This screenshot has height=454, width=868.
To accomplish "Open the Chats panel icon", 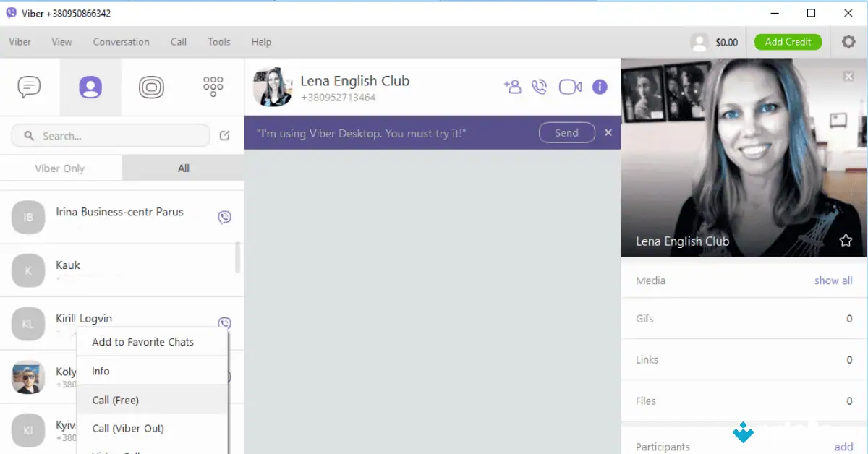I will pyautogui.click(x=29, y=86).
